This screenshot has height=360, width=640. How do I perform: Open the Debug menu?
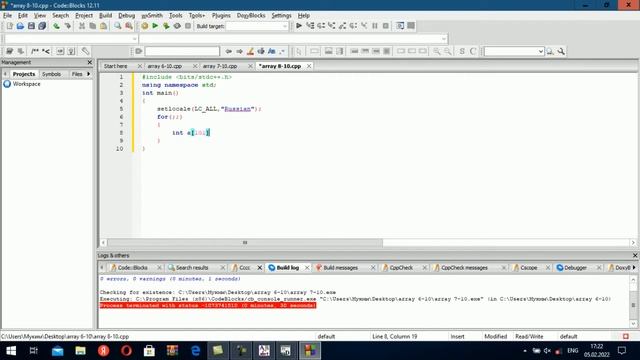pos(127,16)
